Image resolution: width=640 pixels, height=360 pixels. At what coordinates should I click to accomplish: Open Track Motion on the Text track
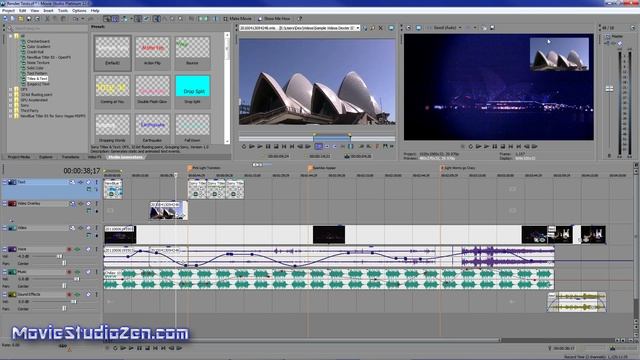click(72, 182)
